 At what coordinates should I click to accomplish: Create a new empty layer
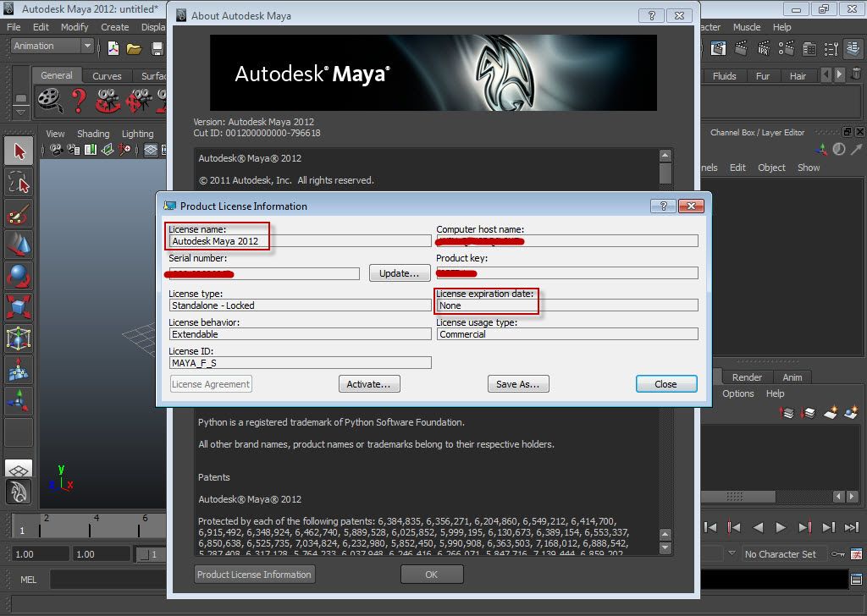pos(830,413)
